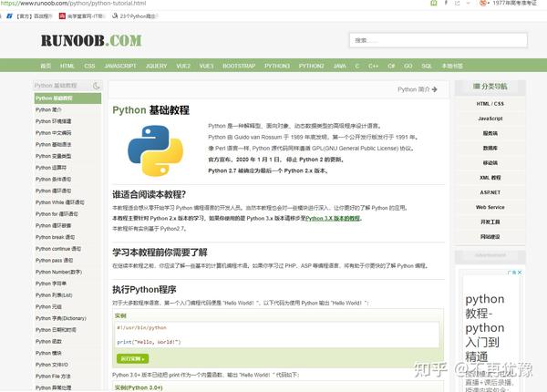This screenshot has height=392, width=547.
Task: Select BOOTSTRAP in the nav bar
Action: pos(239,66)
